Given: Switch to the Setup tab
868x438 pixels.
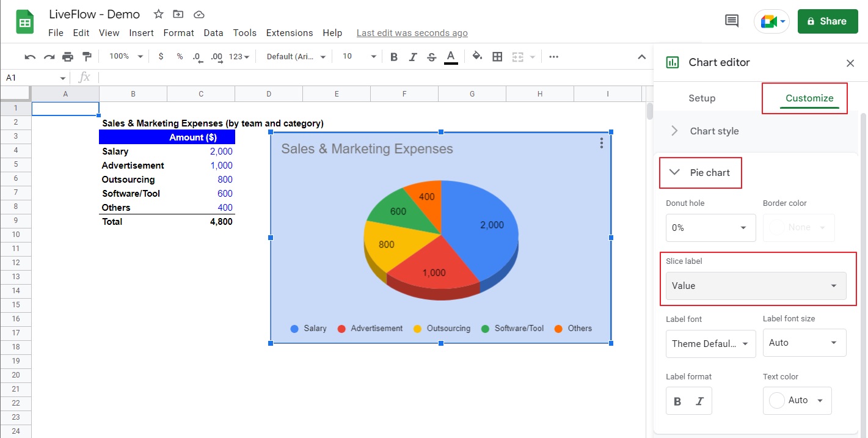Looking at the screenshot, I should pyautogui.click(x=702, y=98).
